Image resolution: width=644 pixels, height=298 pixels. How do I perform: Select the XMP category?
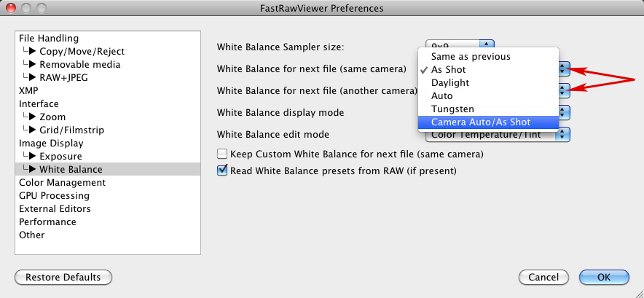[29, 90]
